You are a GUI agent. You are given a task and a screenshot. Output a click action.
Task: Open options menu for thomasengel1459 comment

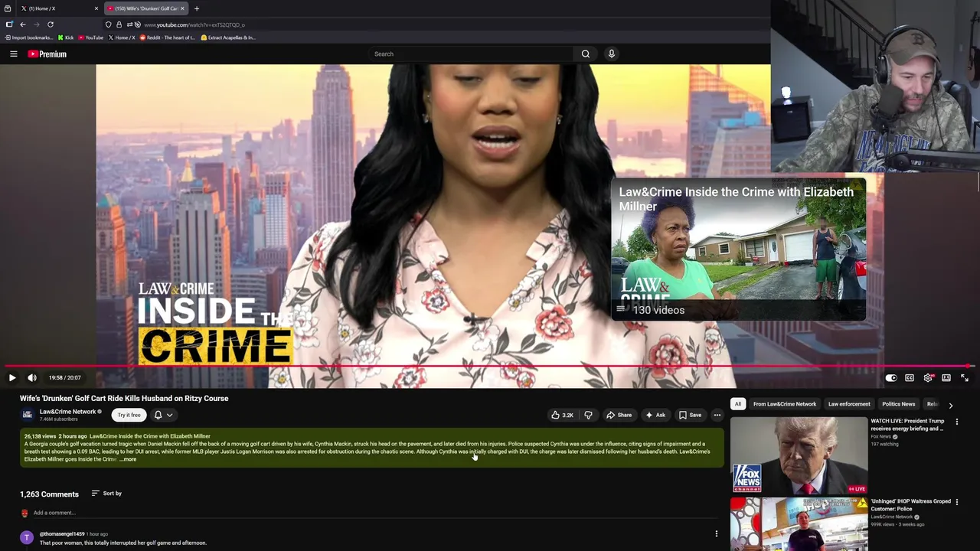(x=717, y=534)
